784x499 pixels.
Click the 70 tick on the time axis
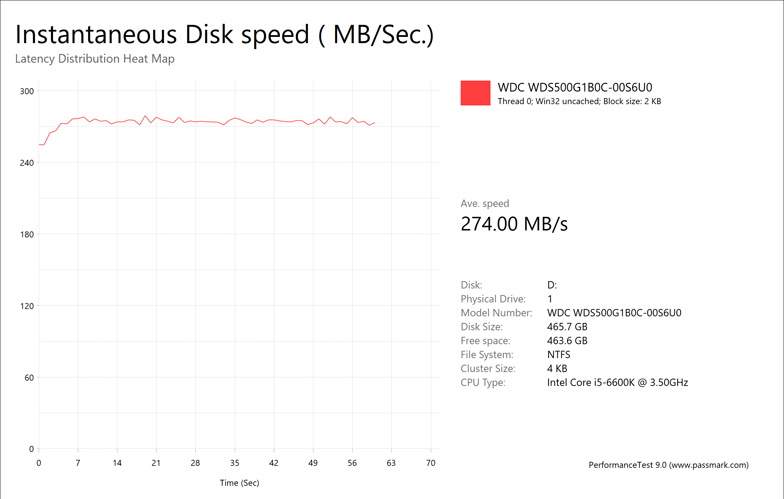[x=431, y=463]
